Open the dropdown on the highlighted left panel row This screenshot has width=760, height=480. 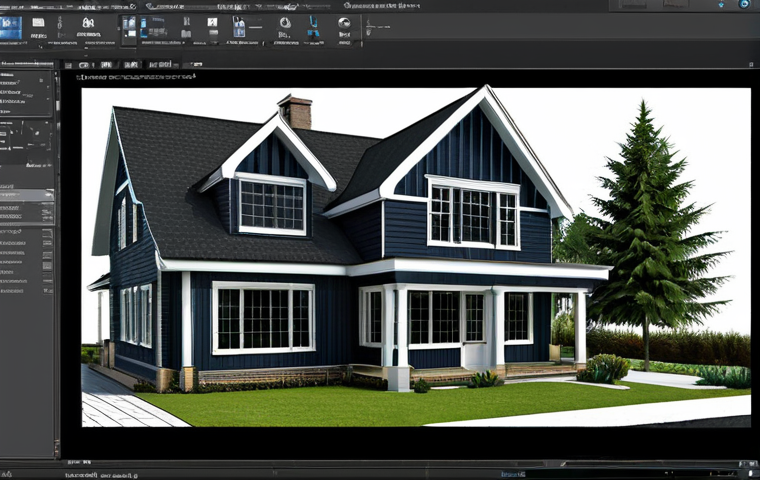(48, 195)
